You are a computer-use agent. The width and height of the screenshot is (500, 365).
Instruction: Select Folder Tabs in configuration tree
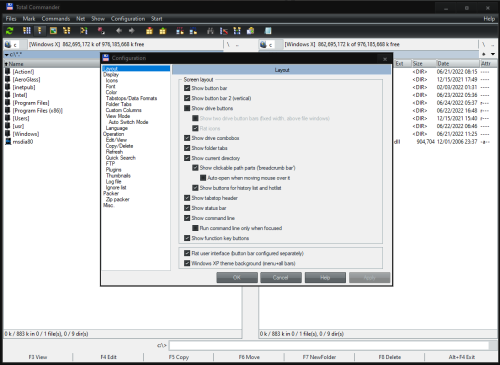119,104
